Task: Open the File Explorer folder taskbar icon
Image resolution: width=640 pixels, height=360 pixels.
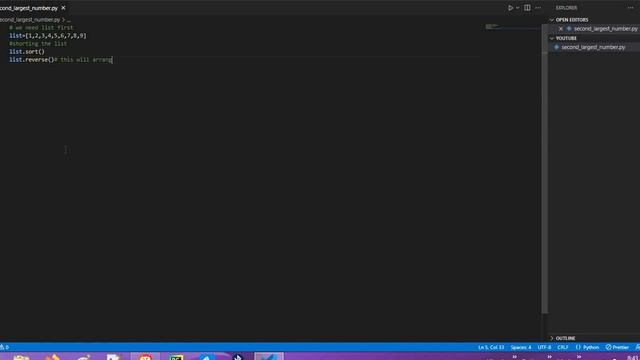Action: [x=21, y=357]
